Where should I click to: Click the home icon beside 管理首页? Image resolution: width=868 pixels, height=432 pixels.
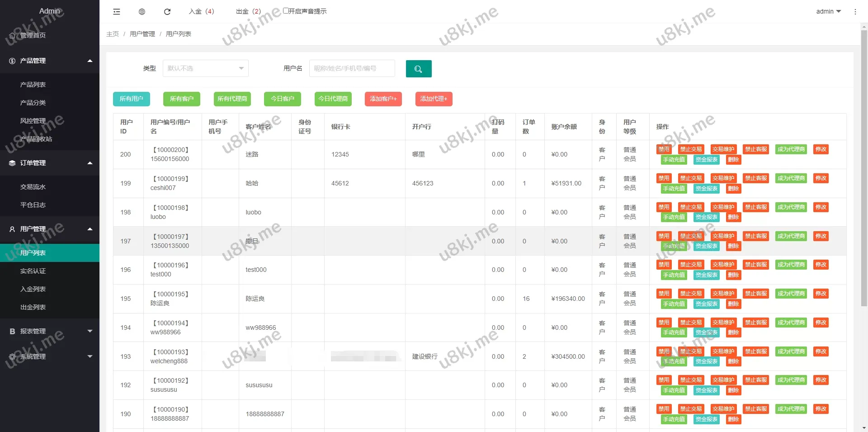(x=12, y=36)
